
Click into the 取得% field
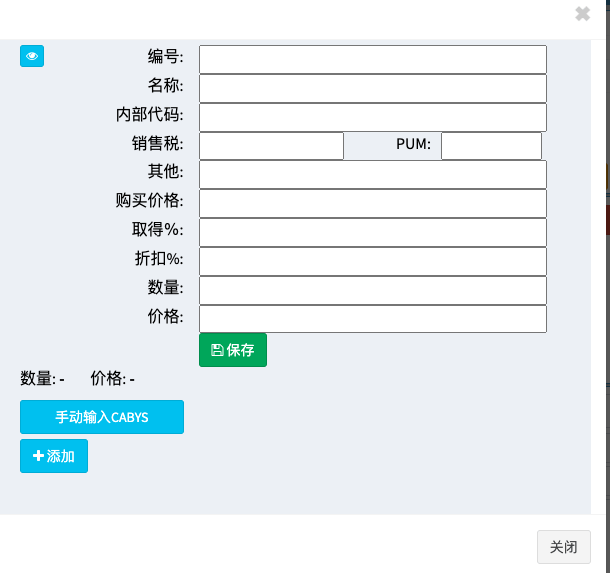(x=372, y=232)
